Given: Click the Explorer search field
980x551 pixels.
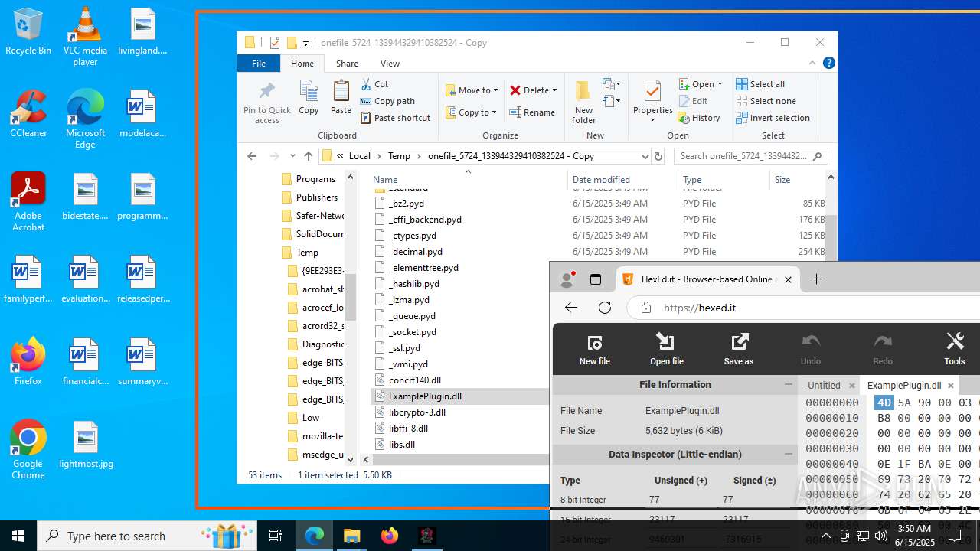Looking at the screenshot, I should tap(750, 156).
